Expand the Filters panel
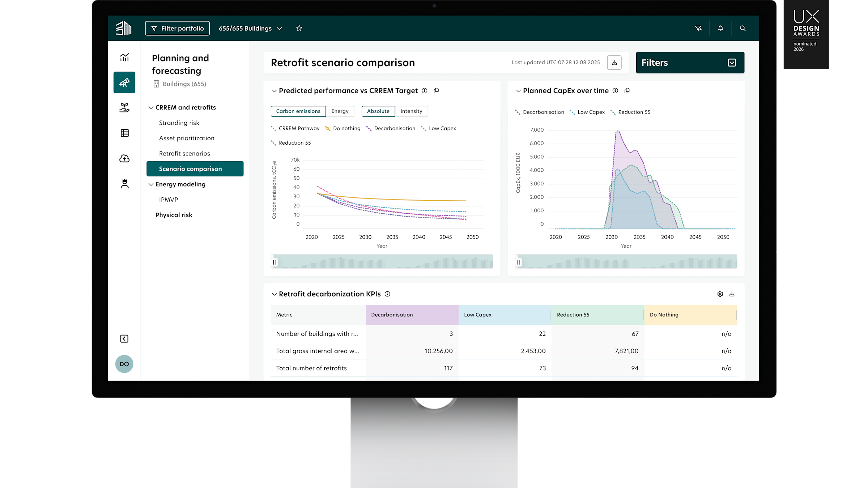Image resolution: width=868 pixels, height=488 pixels. [732, 63]
